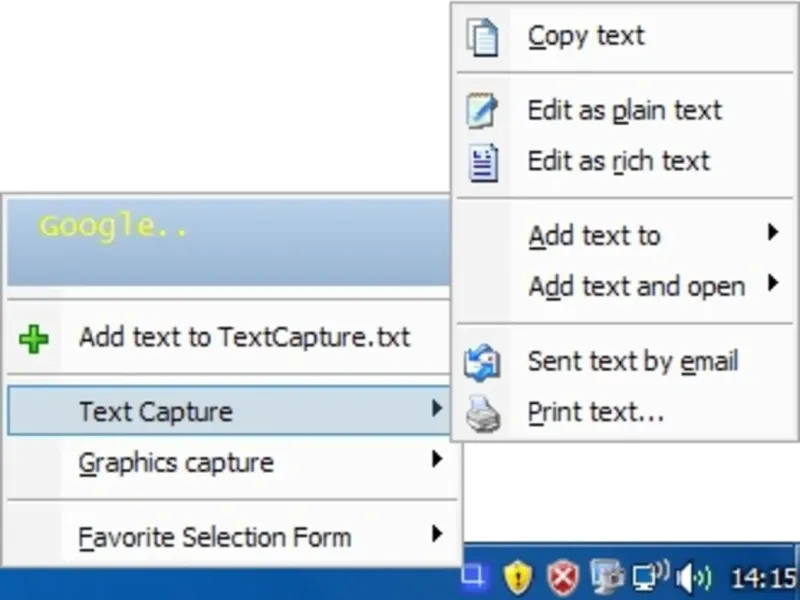Click the yellow security shield tray icon

pyautogui.click(x=517, y=576)
